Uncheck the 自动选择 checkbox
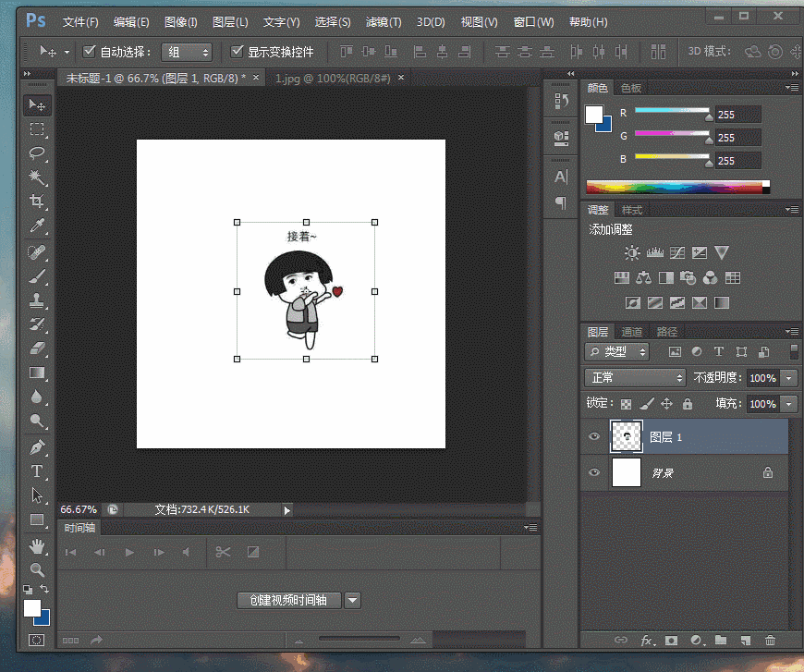 tap(88, 51)
